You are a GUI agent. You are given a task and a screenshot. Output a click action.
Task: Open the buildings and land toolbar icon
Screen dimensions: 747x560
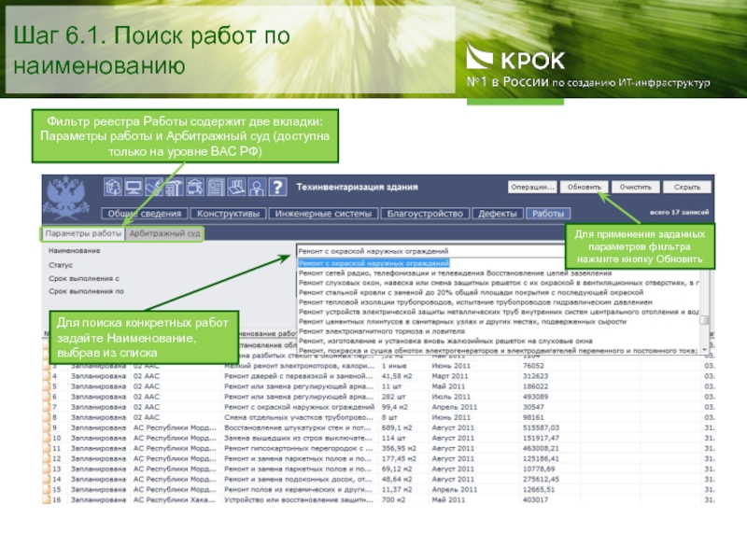click(113, 187)
